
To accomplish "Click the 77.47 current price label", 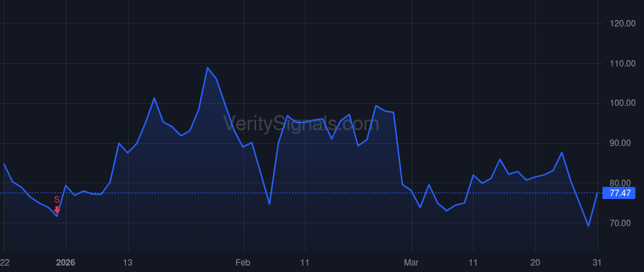I will coord(618,193).
